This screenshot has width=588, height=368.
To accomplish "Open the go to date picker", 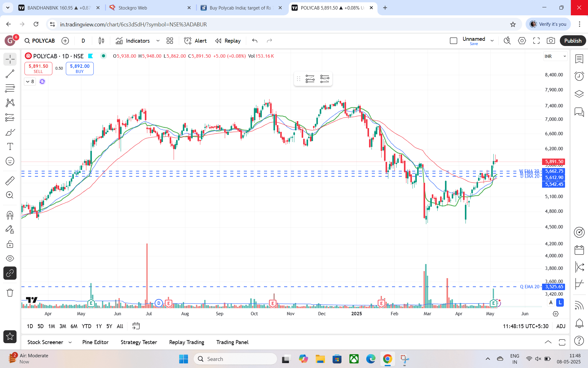I will pyautogui.click(x=136, y=326).
